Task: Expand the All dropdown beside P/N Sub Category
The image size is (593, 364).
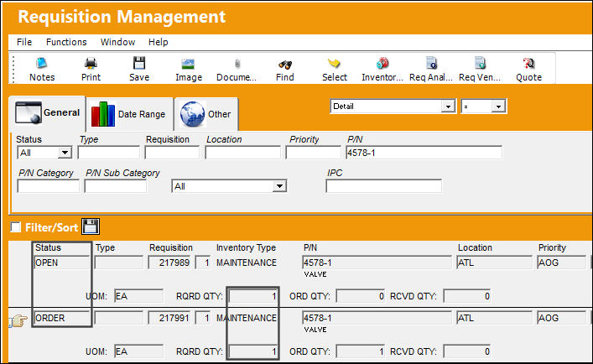Action: [279, 186]
